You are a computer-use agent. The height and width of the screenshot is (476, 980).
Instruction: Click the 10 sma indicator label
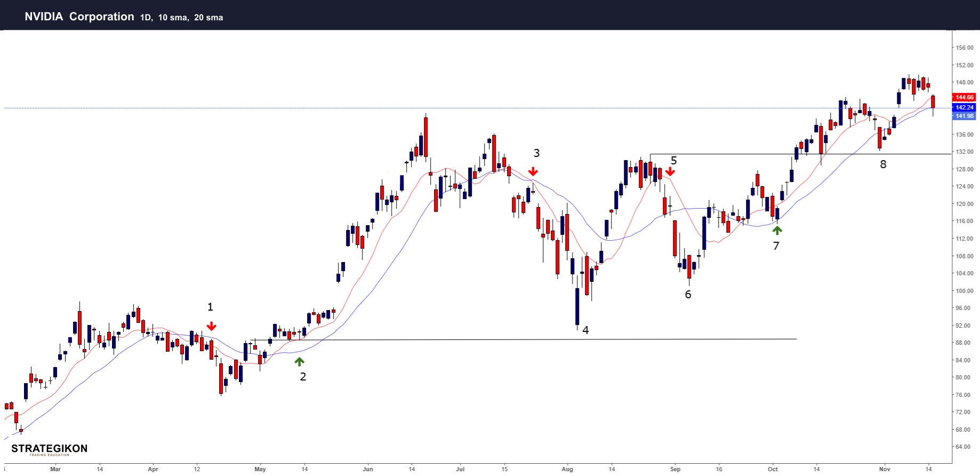[x=173, y=18]
